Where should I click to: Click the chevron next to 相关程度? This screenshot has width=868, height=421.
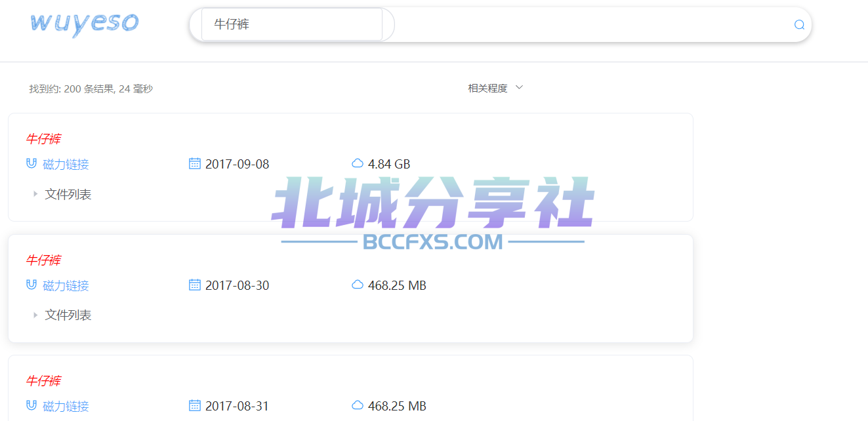[519, 87]
